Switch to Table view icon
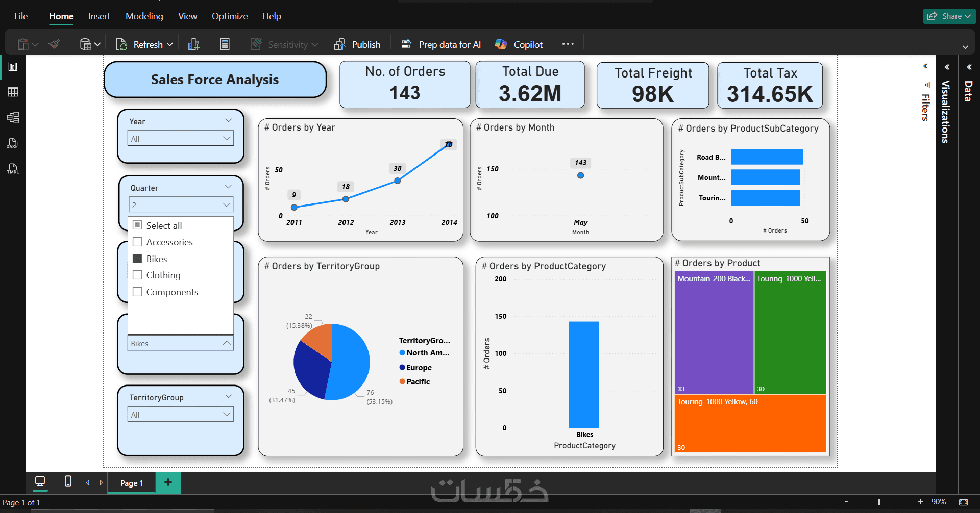 click(x=13, y=92)
